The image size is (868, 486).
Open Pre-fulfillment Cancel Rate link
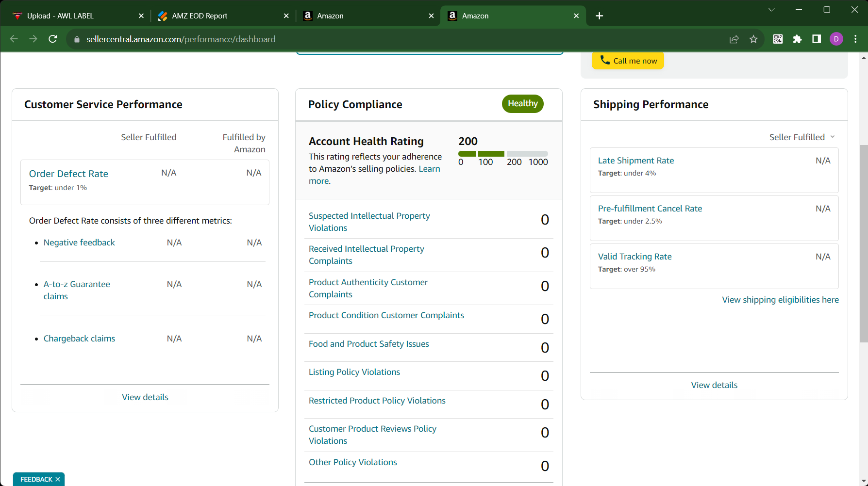(650, 209)
